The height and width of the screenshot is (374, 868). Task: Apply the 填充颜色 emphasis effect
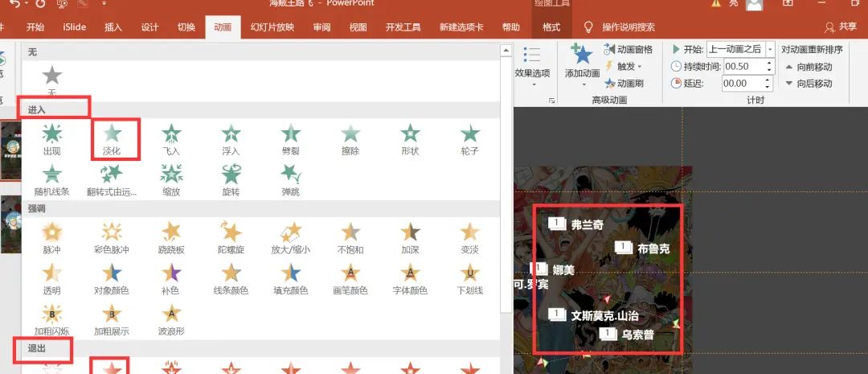[291, 279]
